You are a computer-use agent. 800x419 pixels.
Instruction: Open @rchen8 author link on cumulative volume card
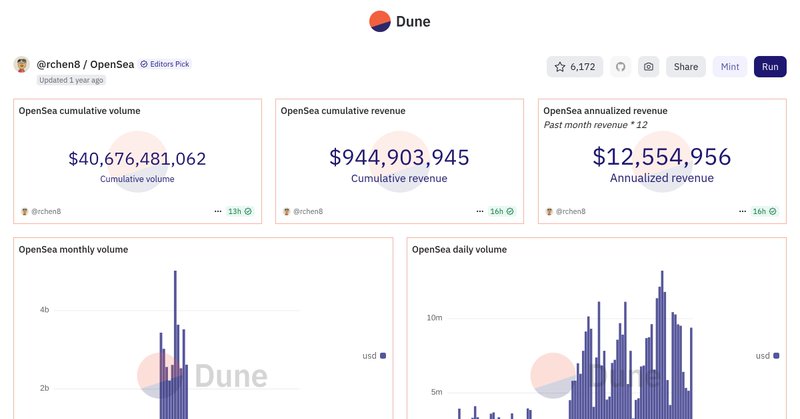[41, 211]
